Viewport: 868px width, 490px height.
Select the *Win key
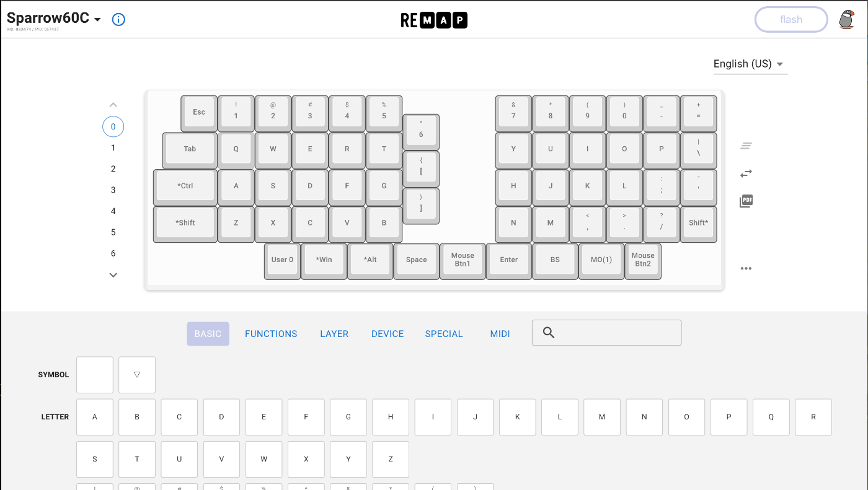[324, 261]
